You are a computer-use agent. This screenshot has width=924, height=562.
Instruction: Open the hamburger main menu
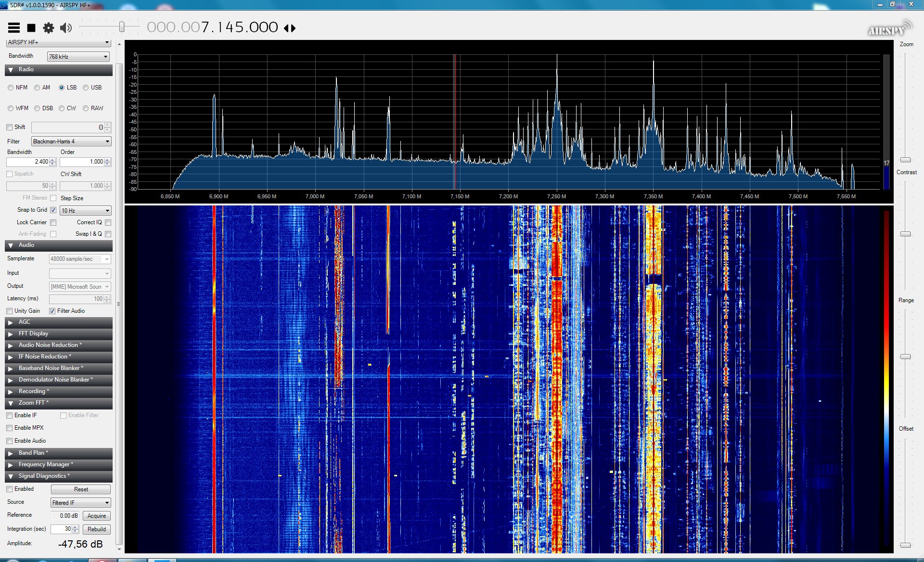click(14, 28)
